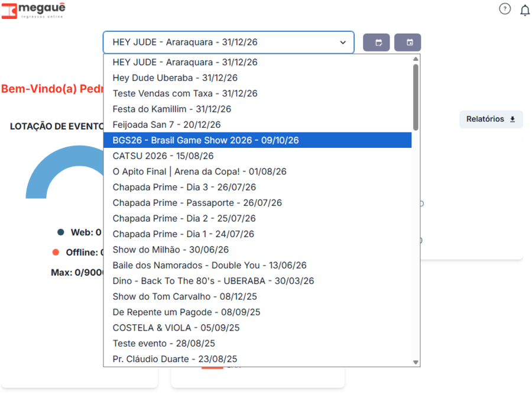Choose Chapada Prime - Passaporte
Viewport: 532px width, 414px height.
[x=258, y=203]
